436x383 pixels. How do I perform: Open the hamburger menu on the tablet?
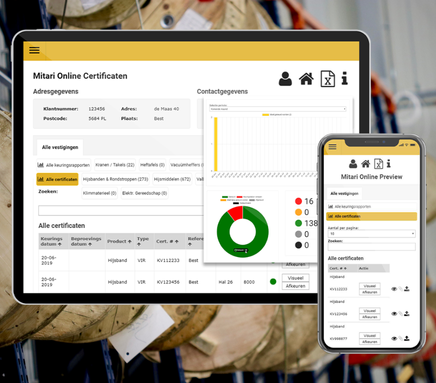pyautogui.click(x=34, y=50)
